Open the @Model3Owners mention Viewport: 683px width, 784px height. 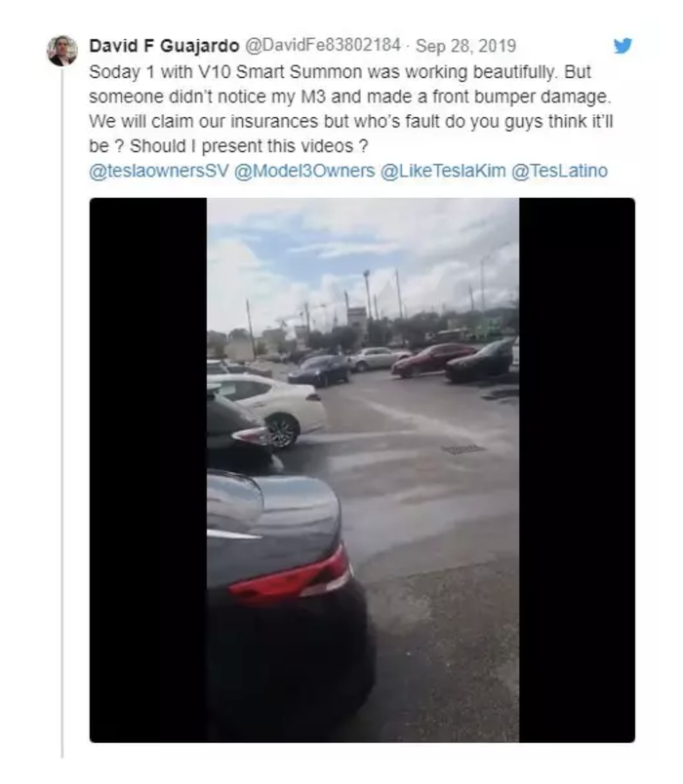point(304,171)
